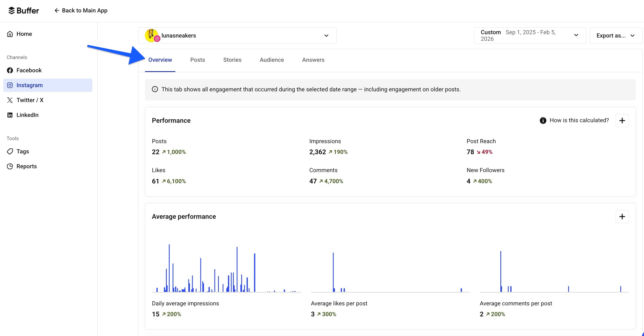Click the Twitter / X channel icon

(x=10, y=100)
